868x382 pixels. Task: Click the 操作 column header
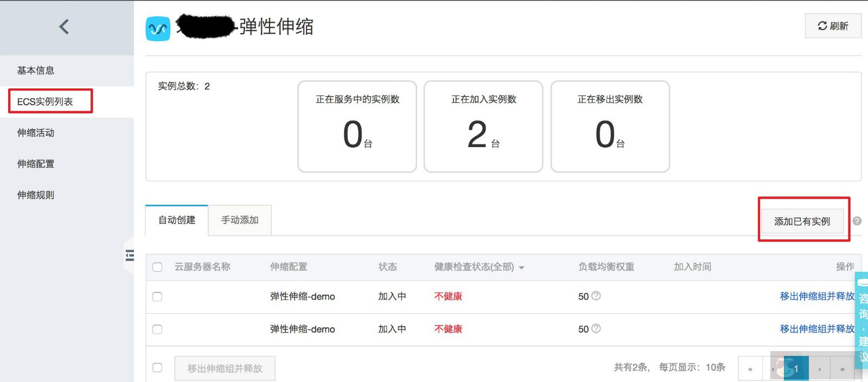click(845, 267)
